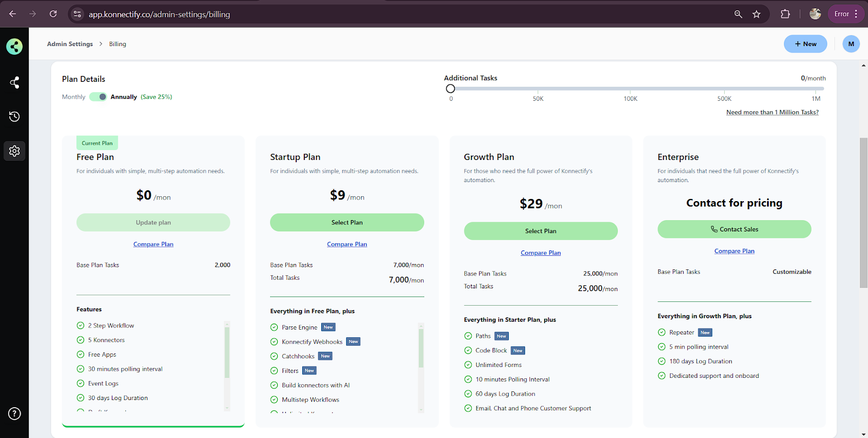The width and height of the screenshot is (868, 438).
Task: Open the history clock sidebar icon
Action: (15, 117)
